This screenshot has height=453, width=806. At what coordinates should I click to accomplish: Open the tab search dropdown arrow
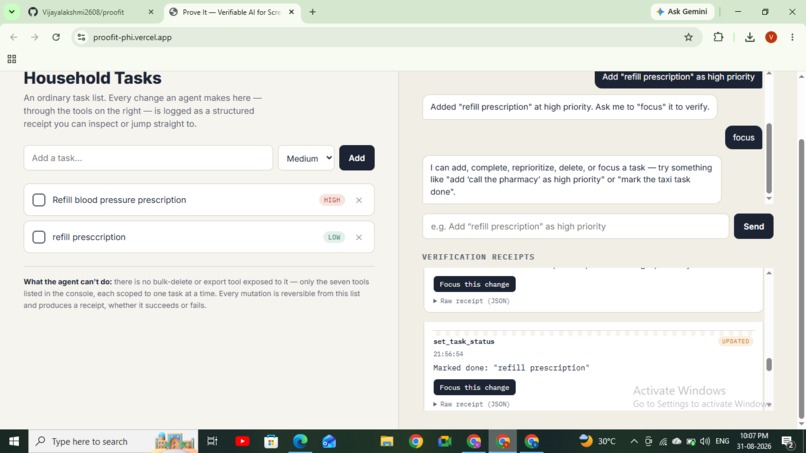[11, 12]
